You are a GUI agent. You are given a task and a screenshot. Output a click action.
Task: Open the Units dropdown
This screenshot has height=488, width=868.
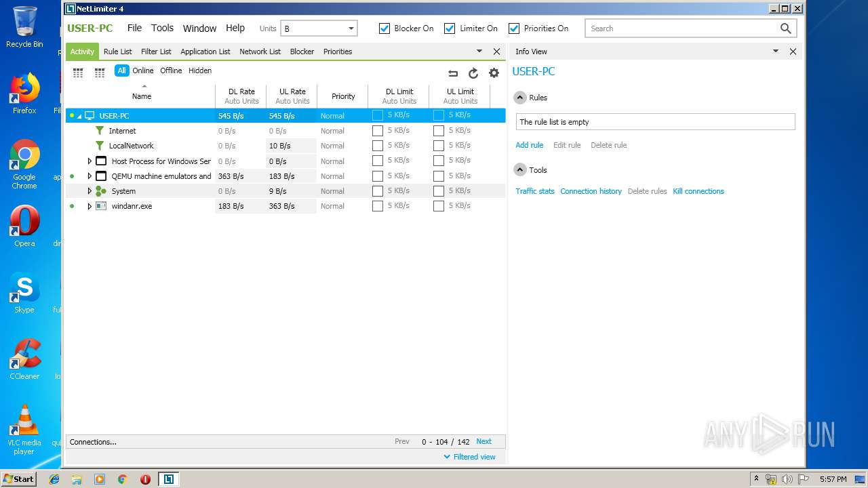(319, 28)
